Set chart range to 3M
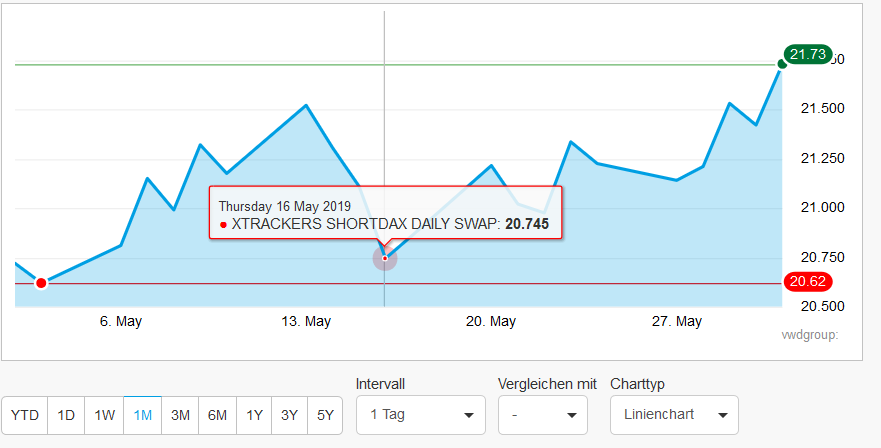The width and height of the screenshot is (881, 448). 181,415
